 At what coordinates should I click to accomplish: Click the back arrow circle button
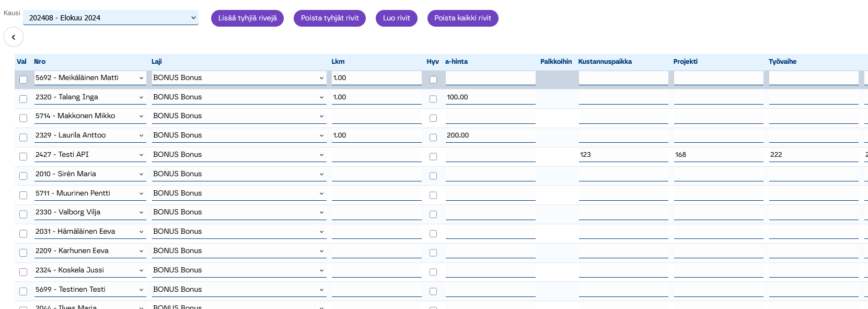pyautogui.click(x=14, y=37)
